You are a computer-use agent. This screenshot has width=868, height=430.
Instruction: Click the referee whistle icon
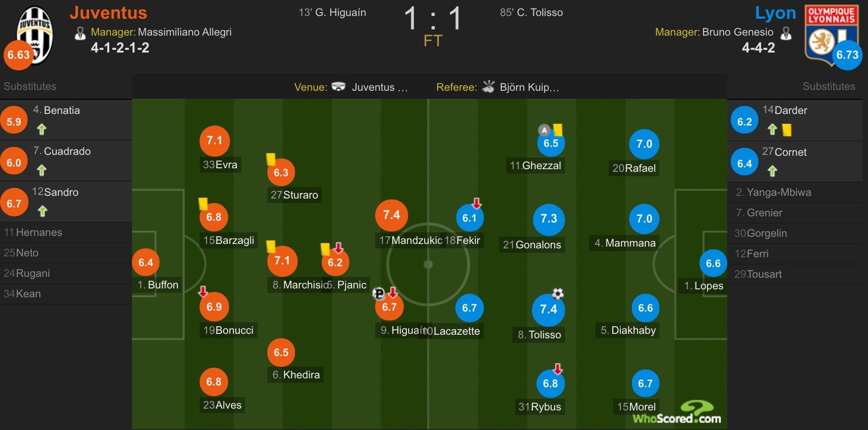pos(488,86)
